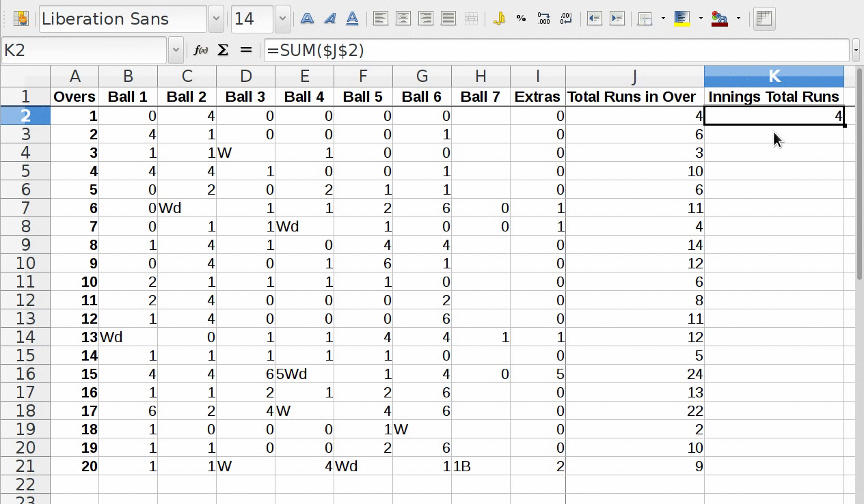
Task: Expand the Name Box dropdown
Action: tap(176, 51)
